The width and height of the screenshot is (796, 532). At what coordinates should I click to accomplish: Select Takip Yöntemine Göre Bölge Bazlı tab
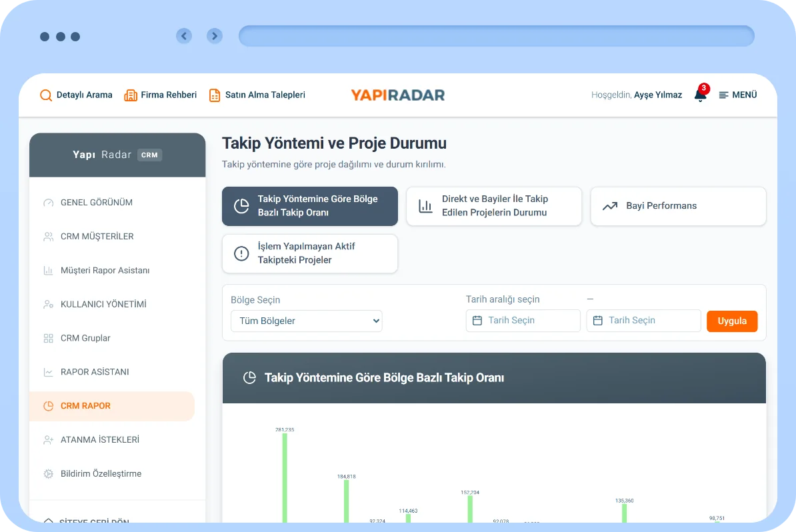[310, 206]
